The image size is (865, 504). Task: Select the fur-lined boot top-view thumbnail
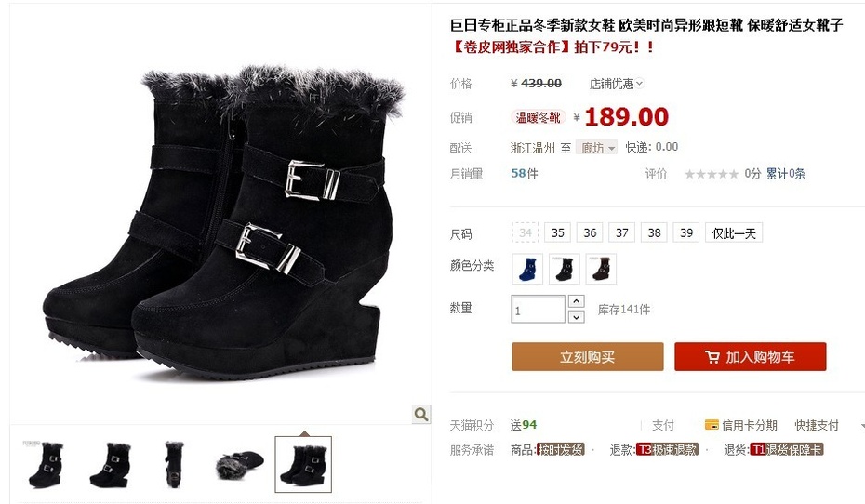240,464
